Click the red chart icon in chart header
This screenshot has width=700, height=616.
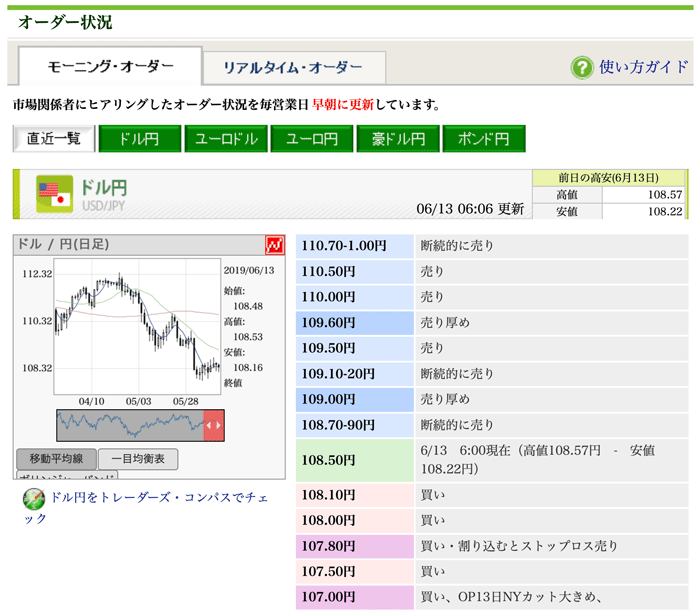click(275, 245)
